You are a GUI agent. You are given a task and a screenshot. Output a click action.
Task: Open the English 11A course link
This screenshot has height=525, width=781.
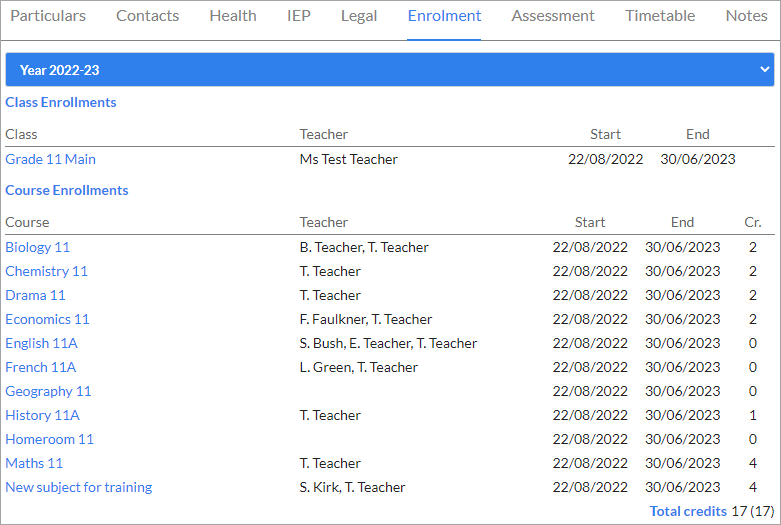click(x=41, y=343)
